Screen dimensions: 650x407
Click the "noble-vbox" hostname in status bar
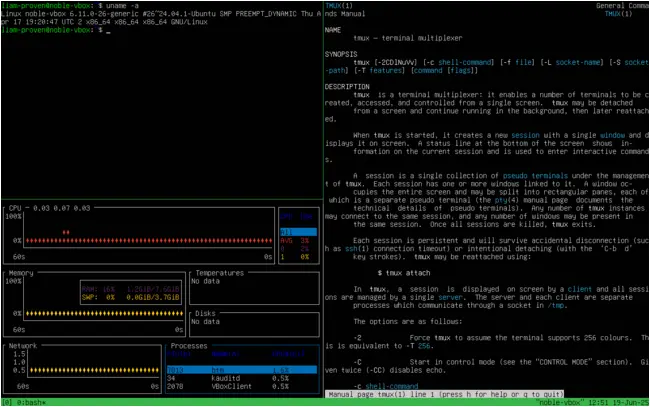(559, 402)
